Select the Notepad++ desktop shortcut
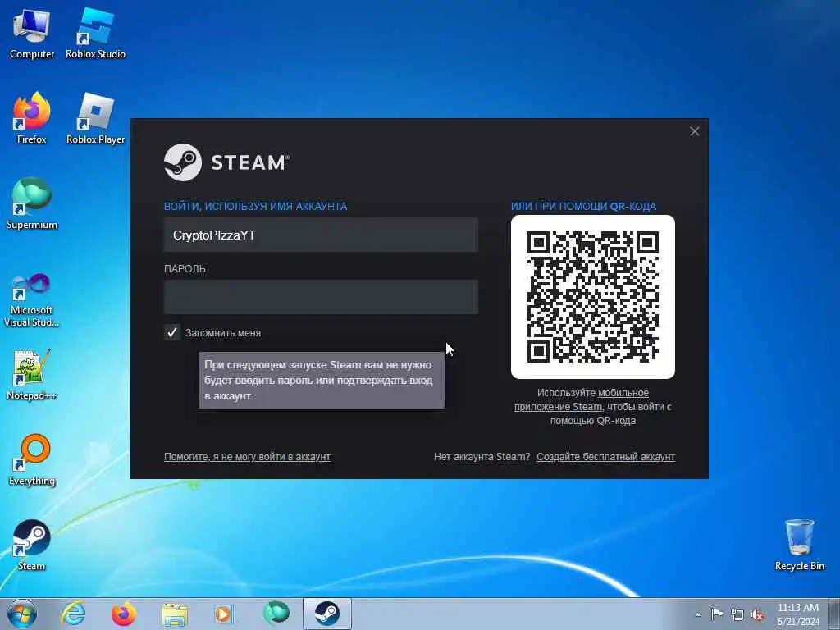Image resolution: width=840 pixels, height=630 pixels. coord(32,375)
